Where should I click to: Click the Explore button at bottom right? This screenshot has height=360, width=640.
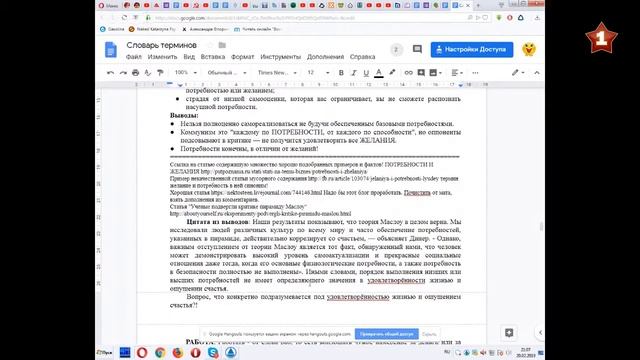point(509,333)
